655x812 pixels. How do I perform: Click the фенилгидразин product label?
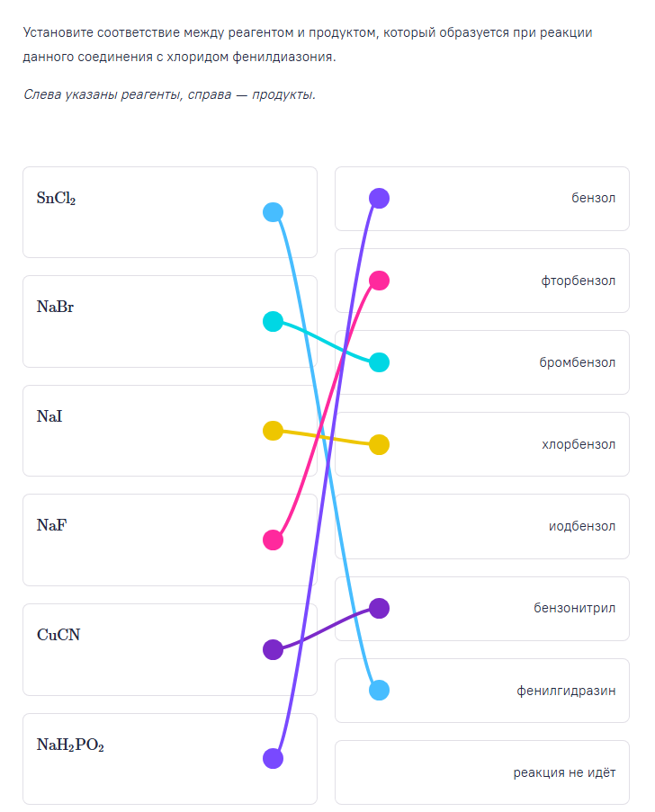pos(566,690)
